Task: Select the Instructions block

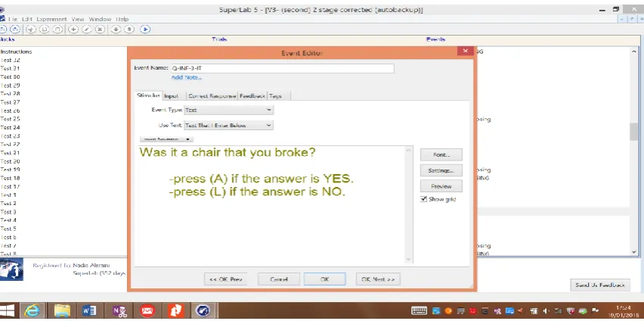Action: click(x=16, y=51)
